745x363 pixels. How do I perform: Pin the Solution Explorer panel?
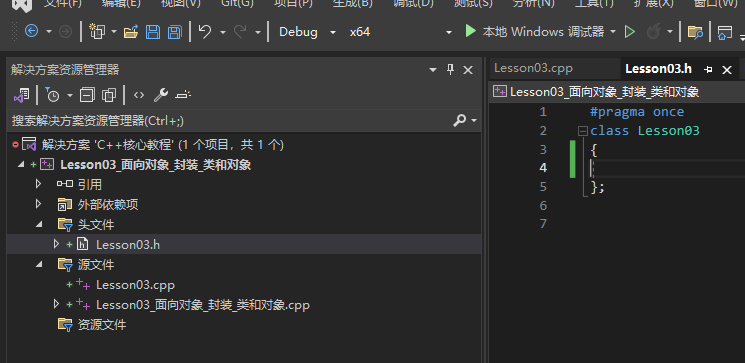[450, 70]
